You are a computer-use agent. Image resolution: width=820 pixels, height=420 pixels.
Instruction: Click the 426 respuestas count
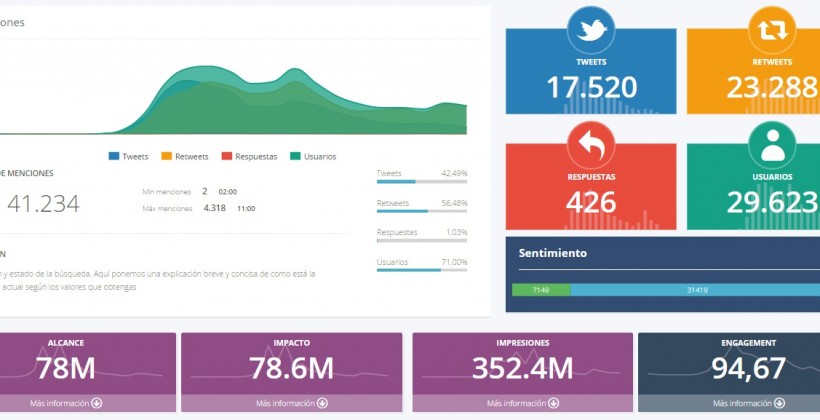(591, 202)
